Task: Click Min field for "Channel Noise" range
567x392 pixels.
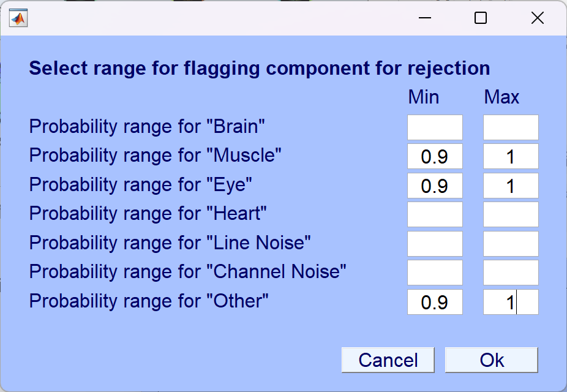Action: 435,273
